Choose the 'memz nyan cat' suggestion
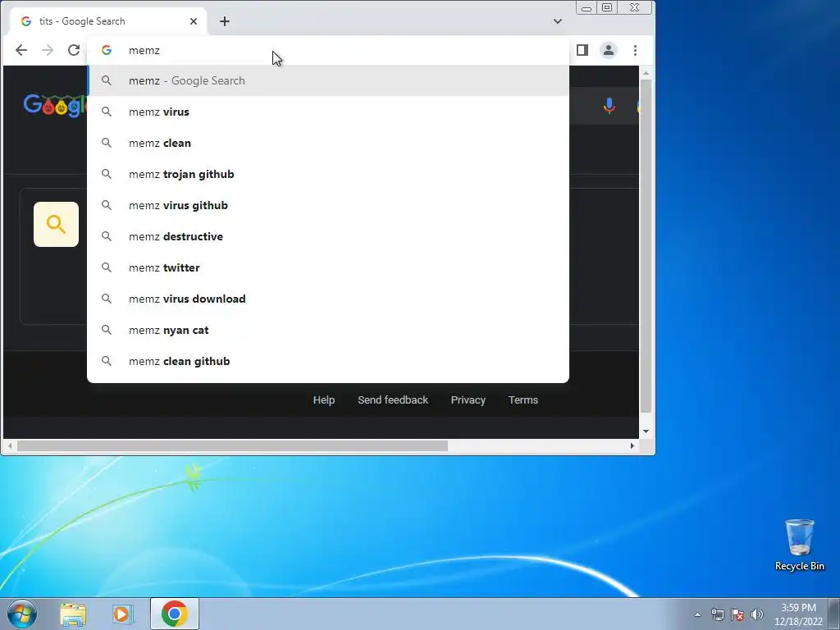Screen dimensions: 840x630 click(328, 330)
